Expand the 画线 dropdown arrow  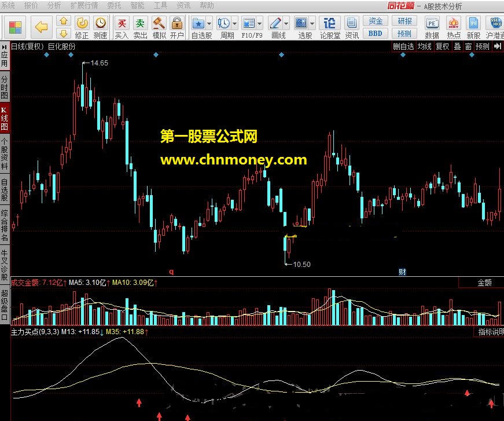[x=286, y=24]
